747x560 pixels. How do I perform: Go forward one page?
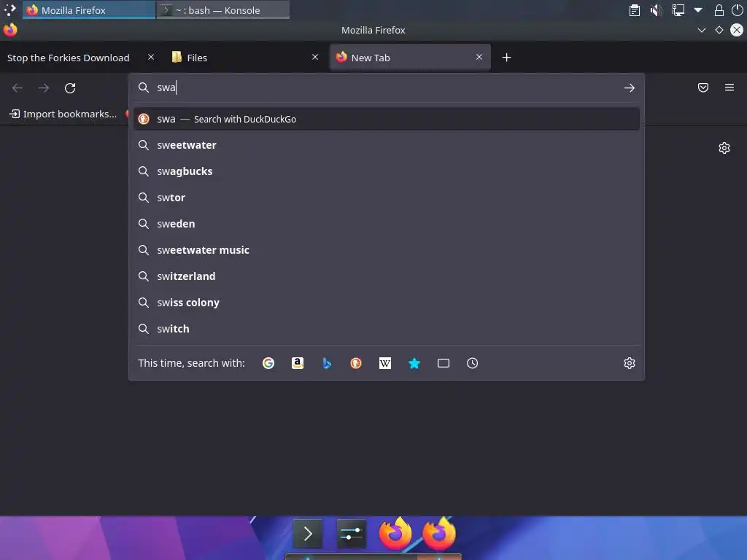(x=44, y=88)
